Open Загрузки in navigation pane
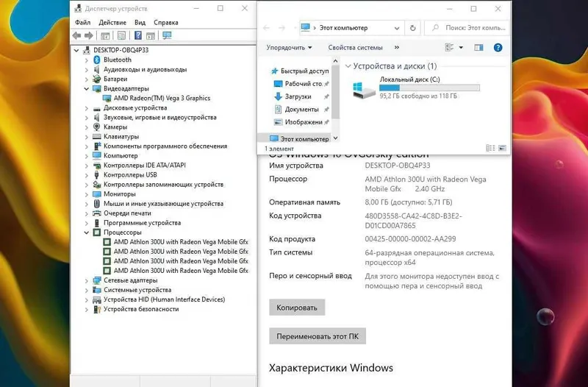Viewport: 588px width, 387px height. [298, 96]
